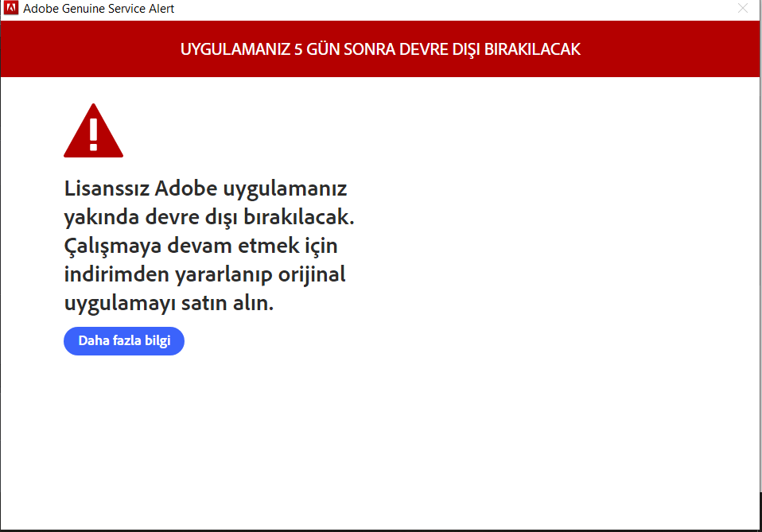Click the "UYGULAMANIZ 5 GÜN SONRA DEVRE DIŞI BIRAKILACAK" banner text
762x532 pixels.
tap(380, 49)
